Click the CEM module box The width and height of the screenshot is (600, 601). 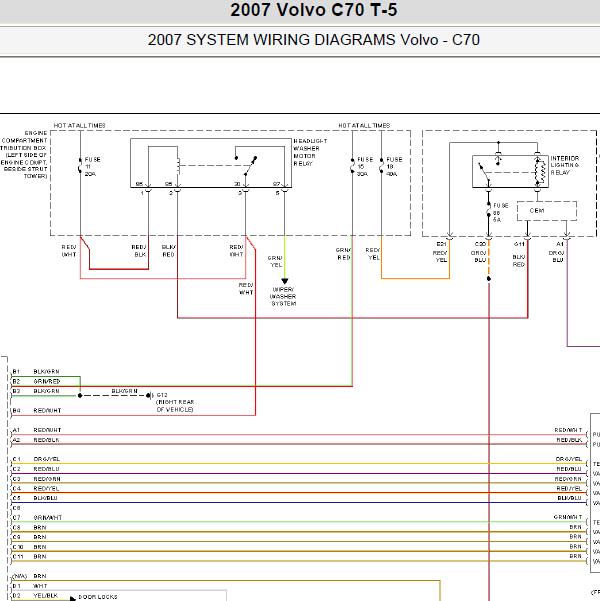547,211
